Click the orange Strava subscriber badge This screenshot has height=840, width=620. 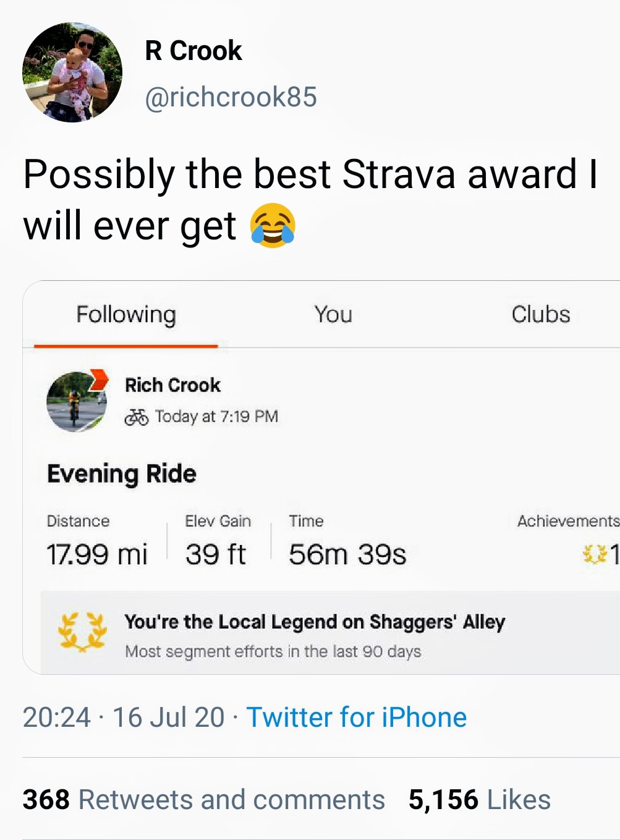tap(98, 379)
